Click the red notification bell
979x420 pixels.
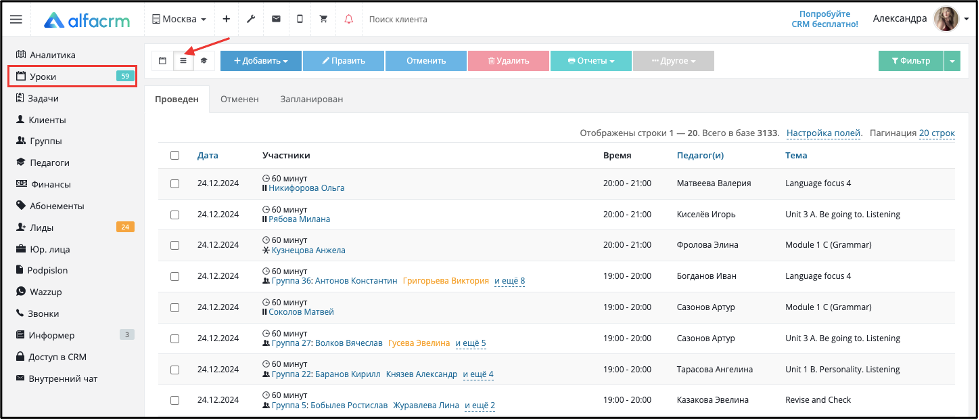348,19
